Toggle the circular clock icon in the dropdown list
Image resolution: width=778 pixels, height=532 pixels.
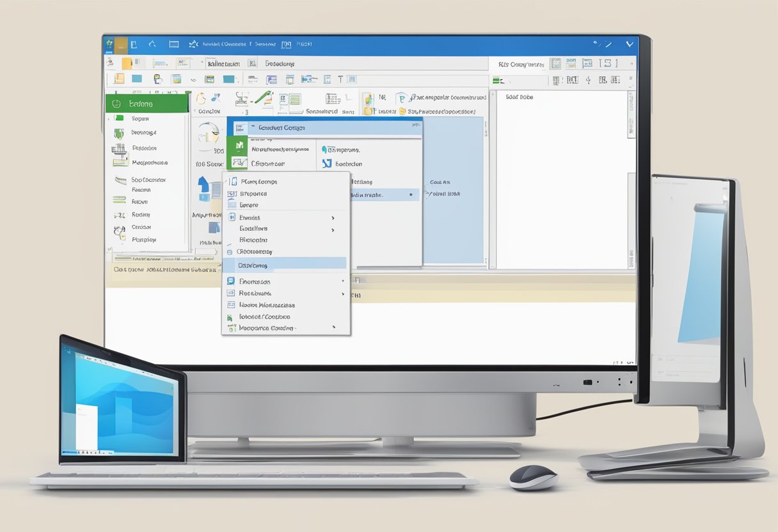(230, 252)
